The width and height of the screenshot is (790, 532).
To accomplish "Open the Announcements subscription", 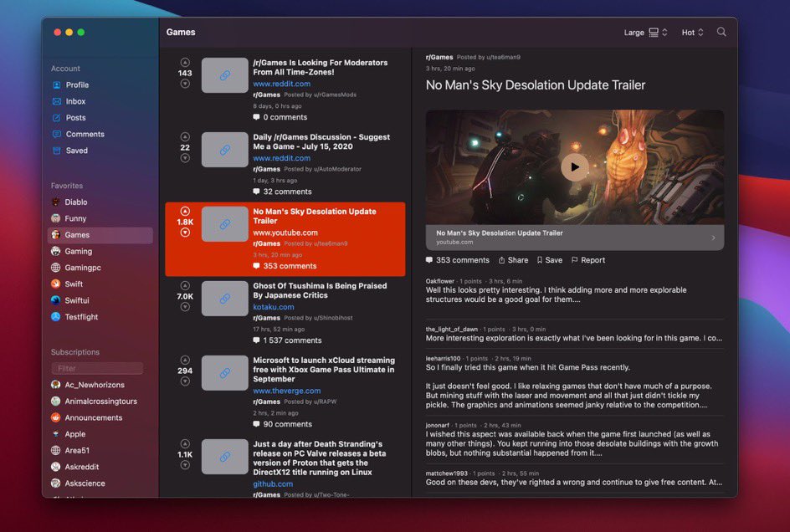I will pos(100,417).
